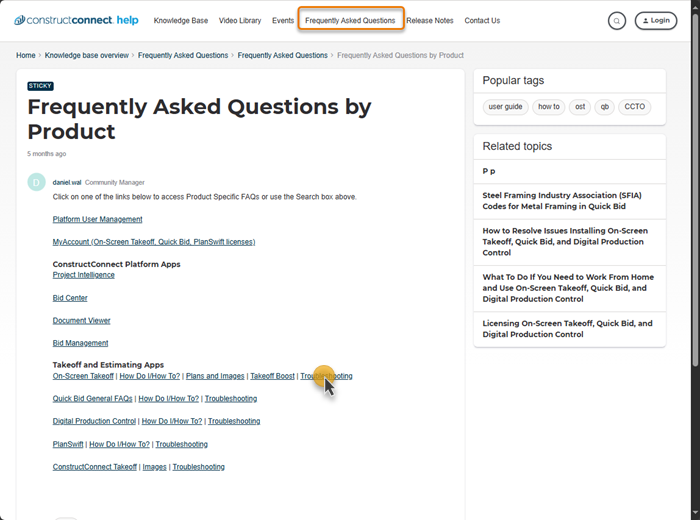Open Digital Production Control link
700x520 pixels.
pos(94,421)
